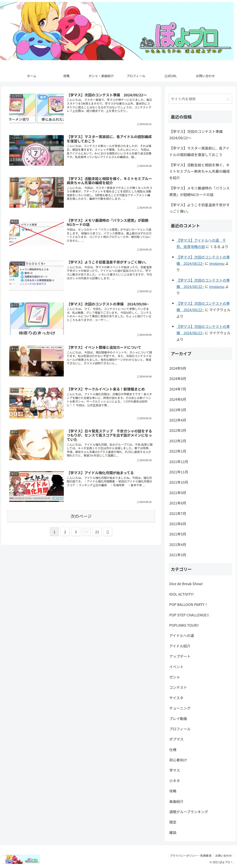Image resolution: width=237 pixels, height=868 pixels.
Task: Open thumbnail of 日々発見ステップ smiling girl post
Action: click(x=36, y=444)
